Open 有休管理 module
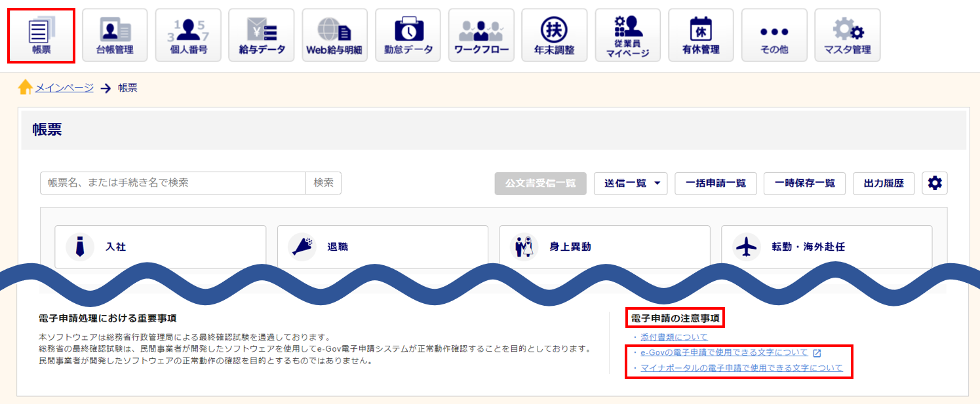 (x=701, y=36)
